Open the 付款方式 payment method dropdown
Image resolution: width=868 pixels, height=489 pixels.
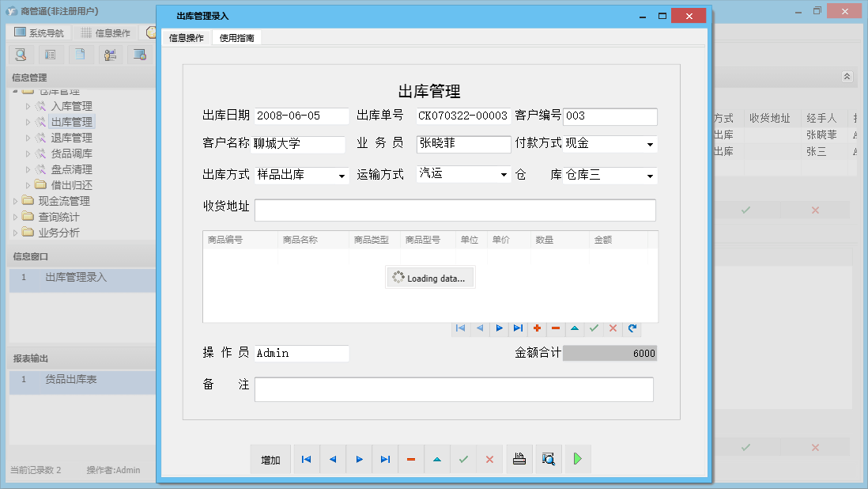click(x=650, y=144)
